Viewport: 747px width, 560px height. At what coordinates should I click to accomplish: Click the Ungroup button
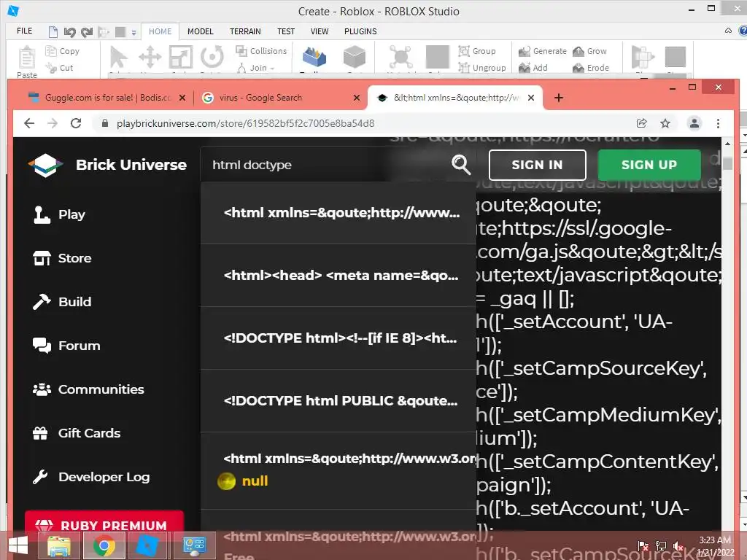(x=482, y=68)
